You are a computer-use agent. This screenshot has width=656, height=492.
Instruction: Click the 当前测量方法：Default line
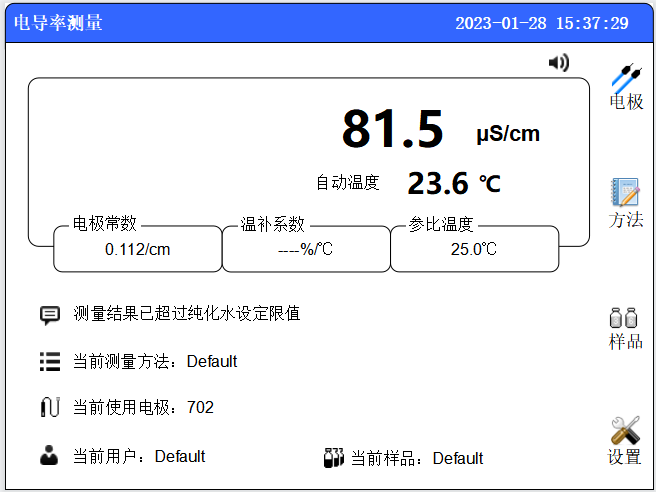tap(155, 361)
